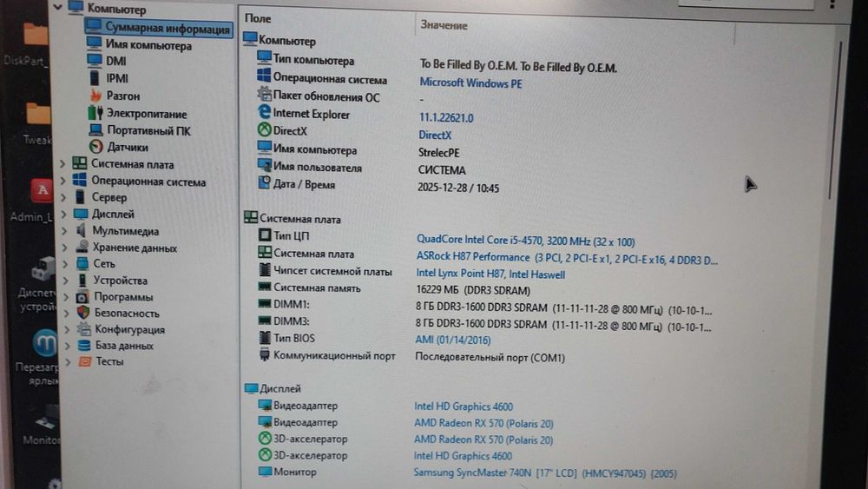This screenshot has width=868, height=489.
Task: Click the Internet Explorer row icon
Action: (x=264, y=112)
